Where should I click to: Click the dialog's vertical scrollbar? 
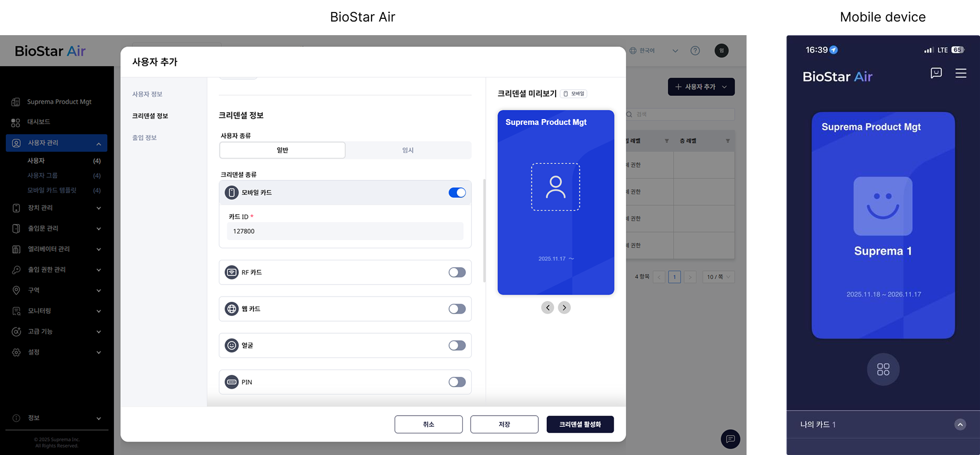click(484, 231)
